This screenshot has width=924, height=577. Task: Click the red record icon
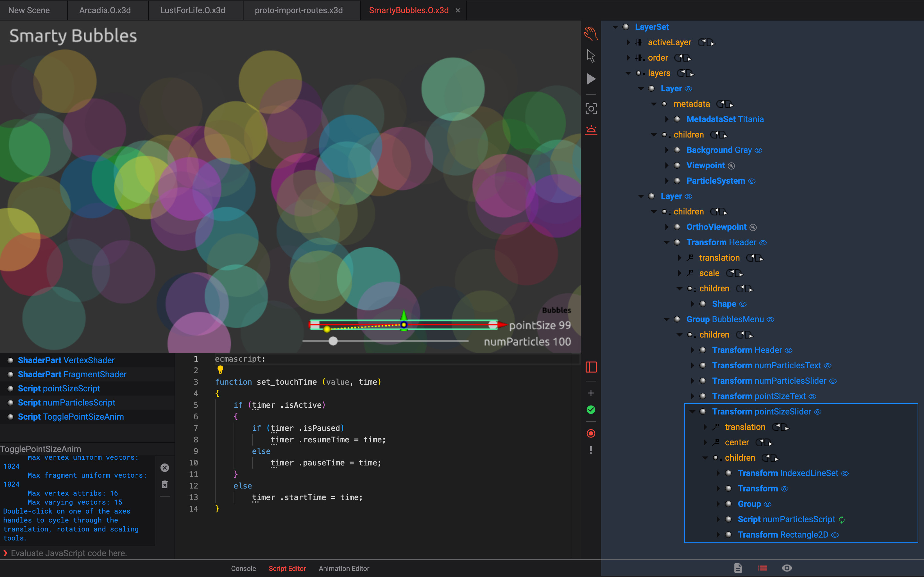point(591,433)
